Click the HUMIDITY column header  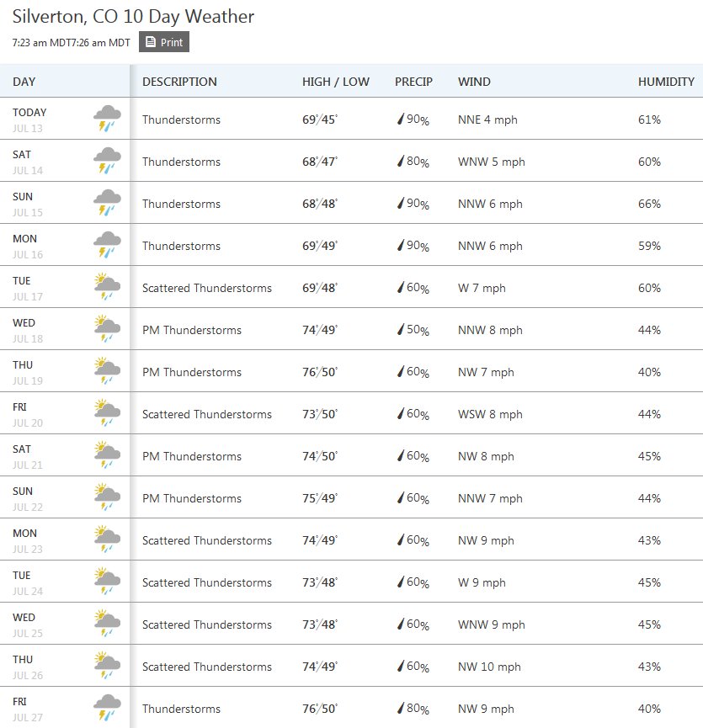(666, 82)
